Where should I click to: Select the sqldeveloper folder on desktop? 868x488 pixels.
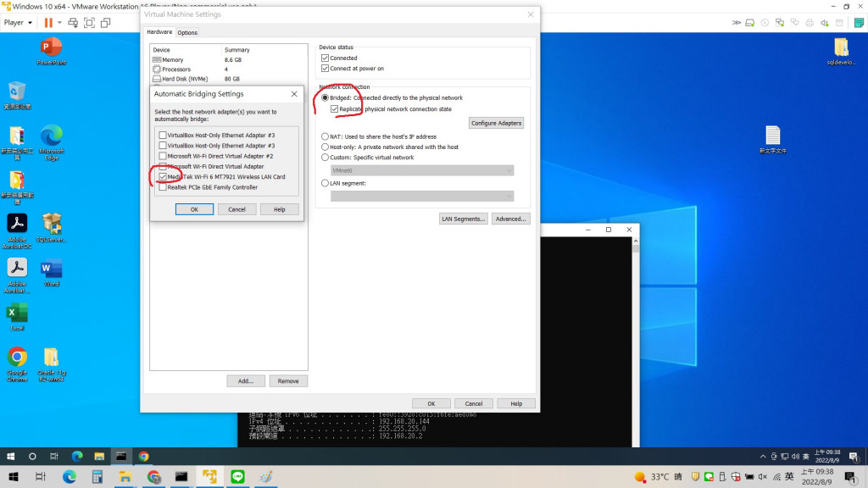pyautogui.click(x=841, y=52)
